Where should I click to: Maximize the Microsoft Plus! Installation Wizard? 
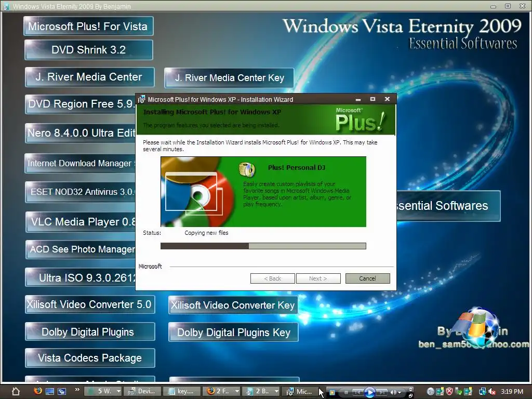(x=373, y=99)
